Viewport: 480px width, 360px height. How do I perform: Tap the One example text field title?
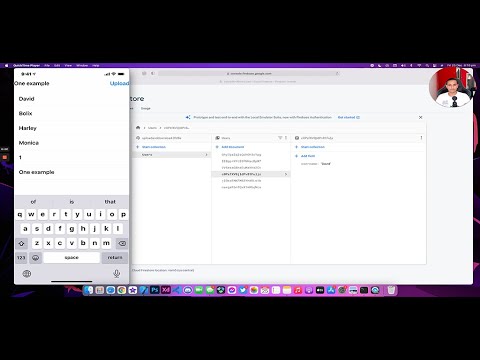[32, 83]
